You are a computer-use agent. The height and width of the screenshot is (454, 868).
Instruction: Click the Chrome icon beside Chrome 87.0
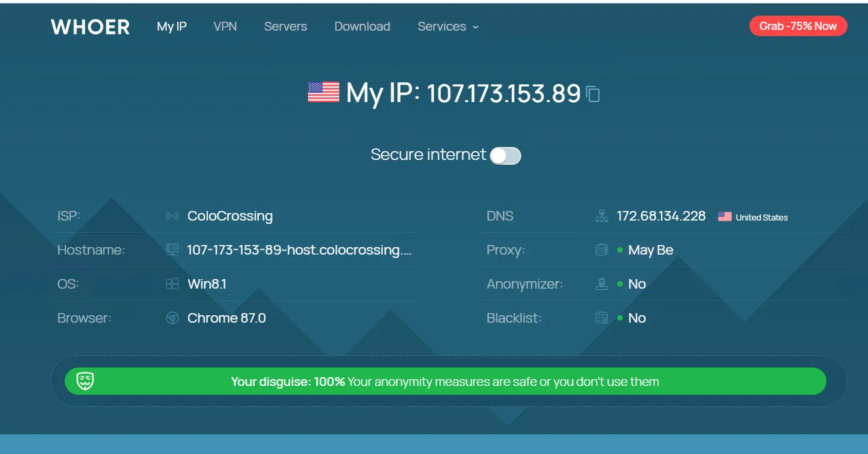(x=172, y=318)
